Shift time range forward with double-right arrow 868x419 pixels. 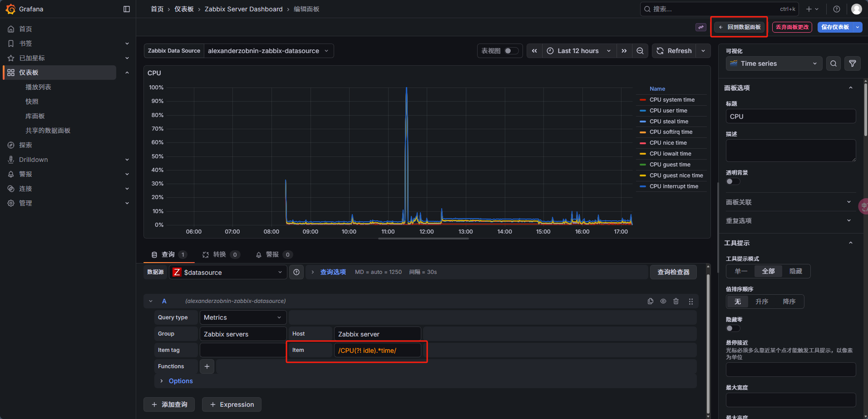[624, 51]
